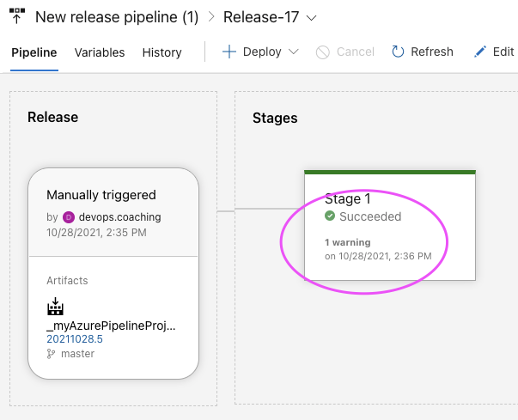The width and height of the screenshot is (518, 420).
Task: Click the _myAzurePipelineProj artifact name
Action: 111,326
